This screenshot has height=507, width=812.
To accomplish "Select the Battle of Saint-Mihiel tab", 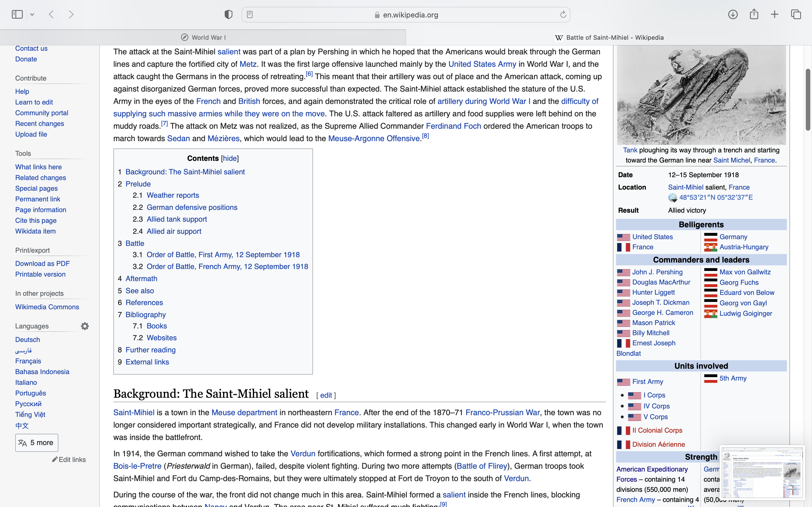I will pos(609,37).
